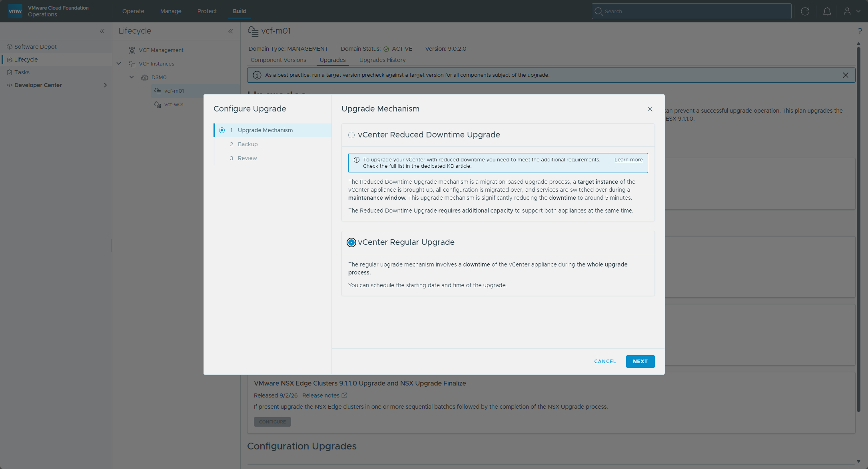Switch to Component Versions tab
The width and height of the screenshot is (868, 469).
[278, 60]
